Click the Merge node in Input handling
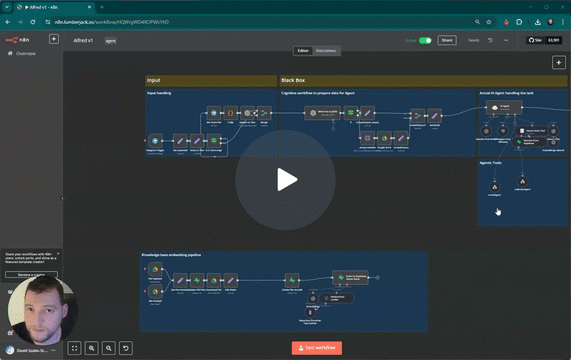 (264, 113)
